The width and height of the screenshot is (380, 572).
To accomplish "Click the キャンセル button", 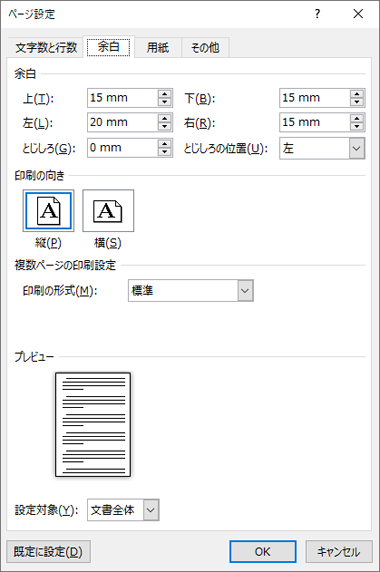I will coord(339,552).
